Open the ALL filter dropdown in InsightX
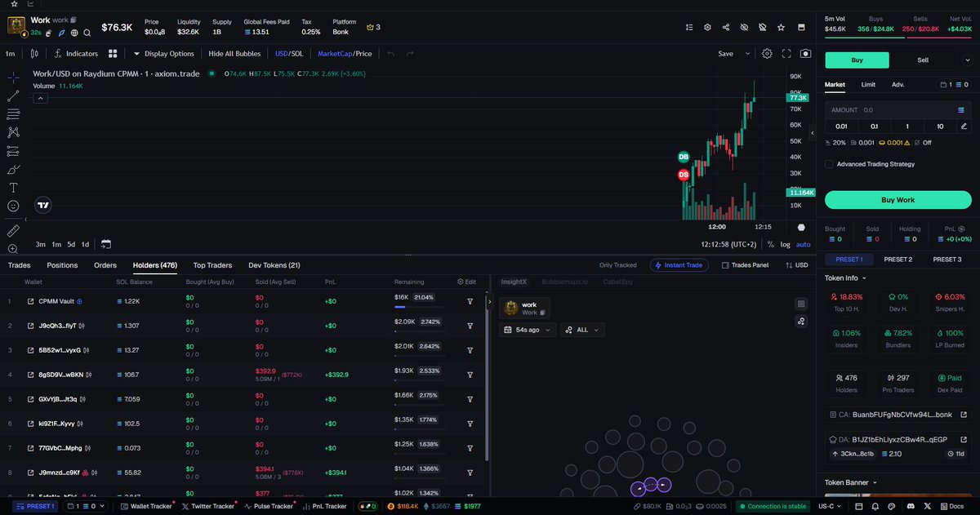980x515 pixels. [583, 330]
